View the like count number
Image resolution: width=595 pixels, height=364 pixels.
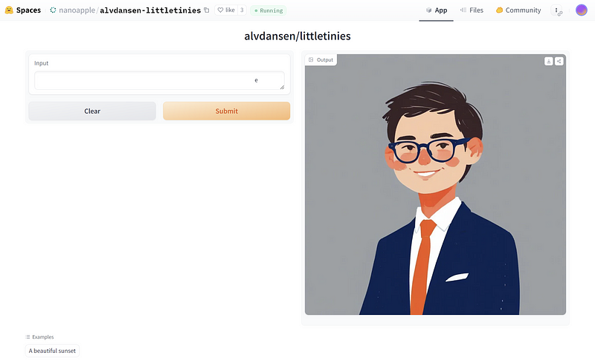[242, 10]
